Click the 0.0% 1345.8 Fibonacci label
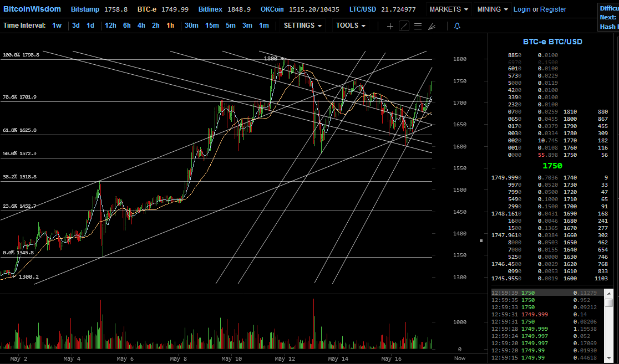The height and width of the screenshot is (364, 619). pos(18,253)
